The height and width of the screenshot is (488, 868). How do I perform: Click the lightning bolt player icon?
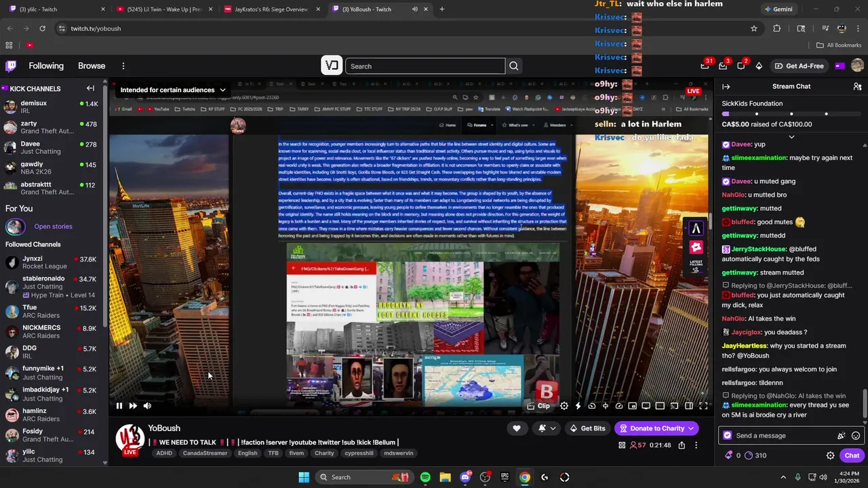578,406
